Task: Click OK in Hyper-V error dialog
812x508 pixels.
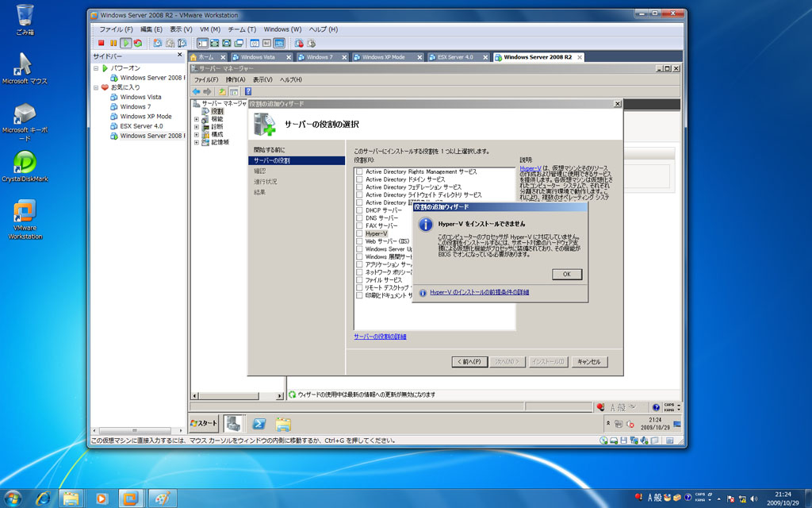Action: [566, 274]
